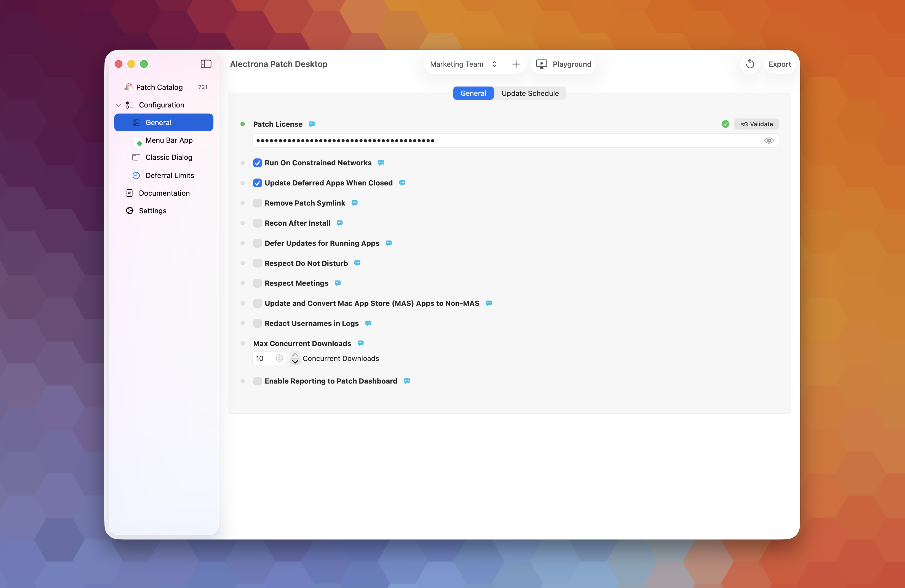
Task: Open info bubble for Update and Convert MAS Apps
Action: [x=489, y=303]
